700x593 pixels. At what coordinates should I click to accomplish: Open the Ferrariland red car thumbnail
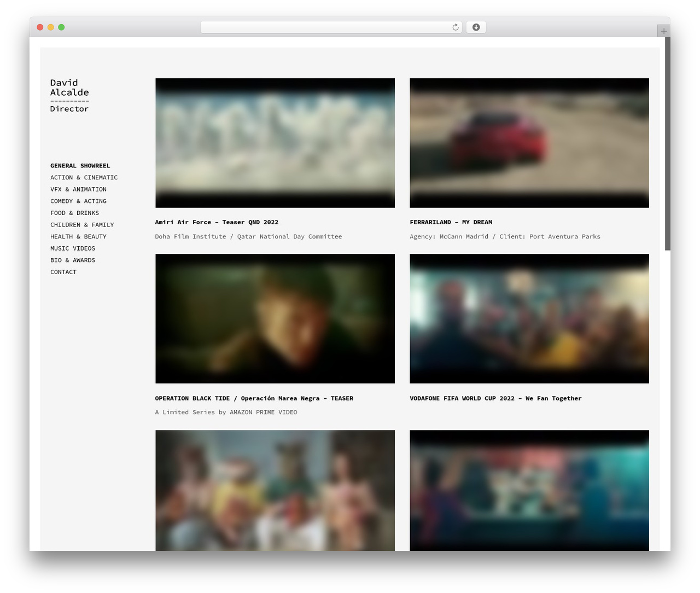coord(529,143)
